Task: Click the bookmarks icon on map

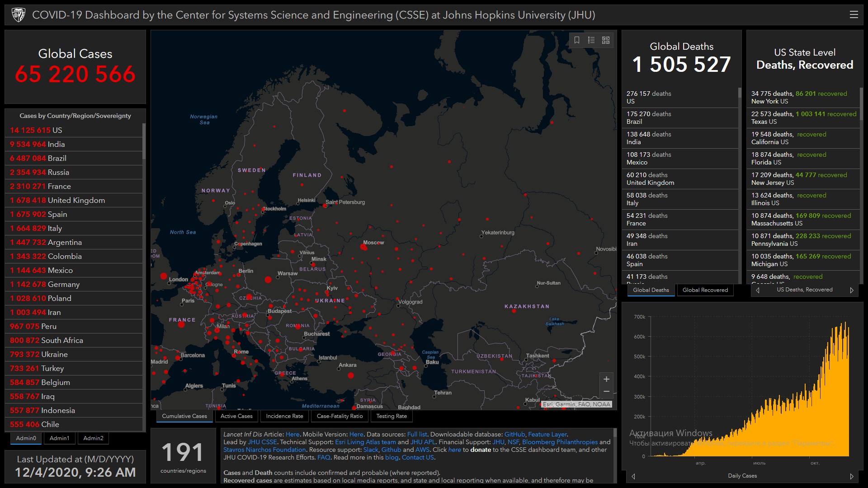Action: (577, 40)
